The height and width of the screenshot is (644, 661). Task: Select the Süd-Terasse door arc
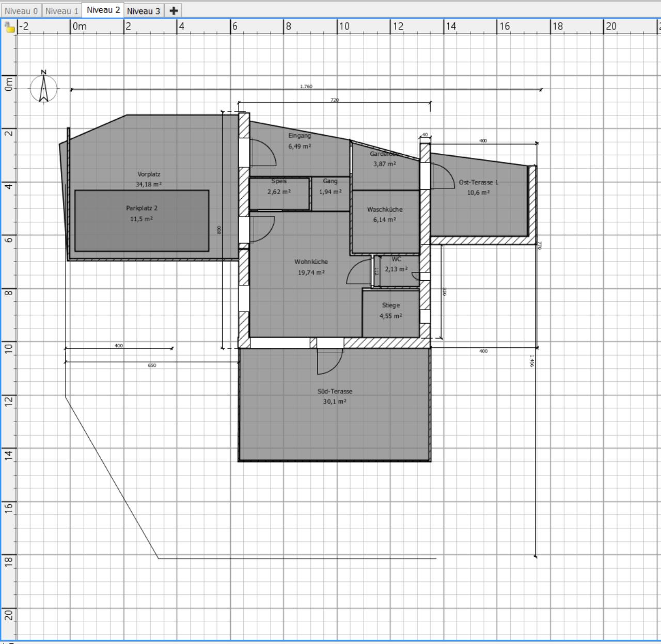click(x=330, y=361)
